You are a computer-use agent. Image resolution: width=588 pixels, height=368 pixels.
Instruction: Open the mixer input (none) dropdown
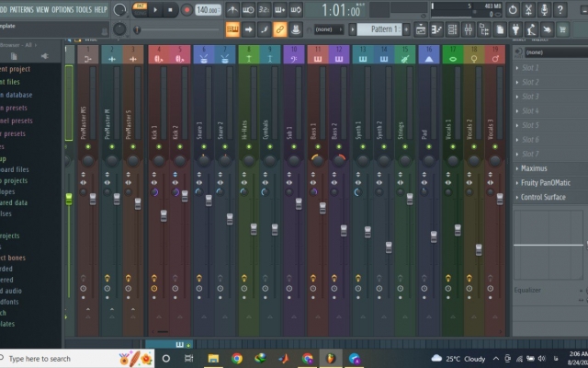(x=556, y=52)
